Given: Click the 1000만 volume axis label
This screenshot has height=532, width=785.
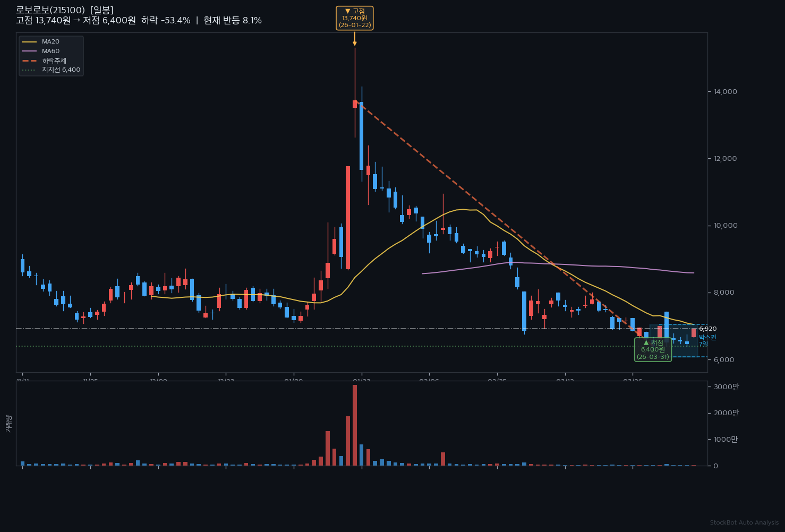Looking at the screenshot, I should coord(726,439).
